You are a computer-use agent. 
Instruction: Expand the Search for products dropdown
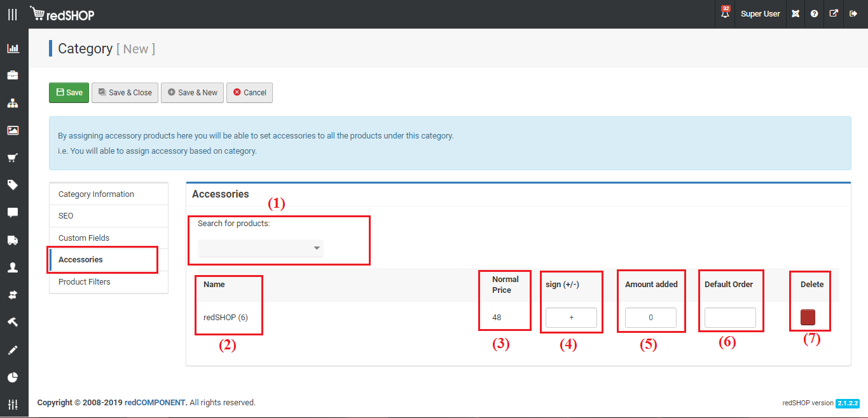click(x=261, y=248)
